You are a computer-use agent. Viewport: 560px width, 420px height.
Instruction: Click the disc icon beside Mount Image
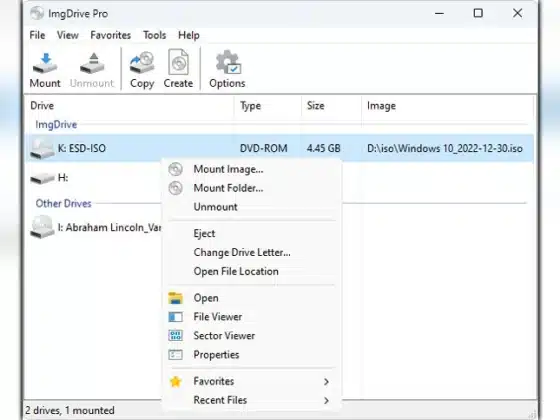pyautogui.click(x=175, y=169)
